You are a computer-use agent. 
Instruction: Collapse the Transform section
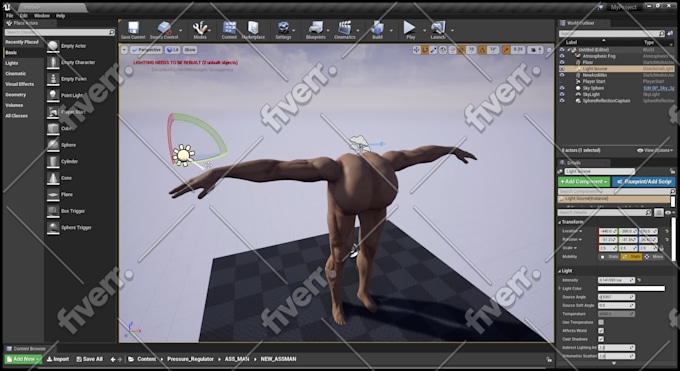point(560,222)
